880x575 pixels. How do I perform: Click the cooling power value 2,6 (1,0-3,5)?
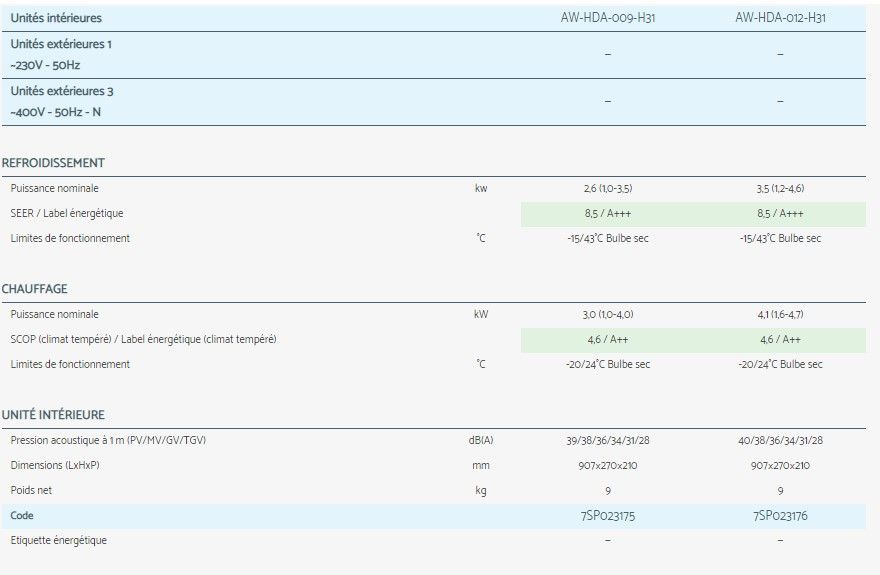click(607, 189)
